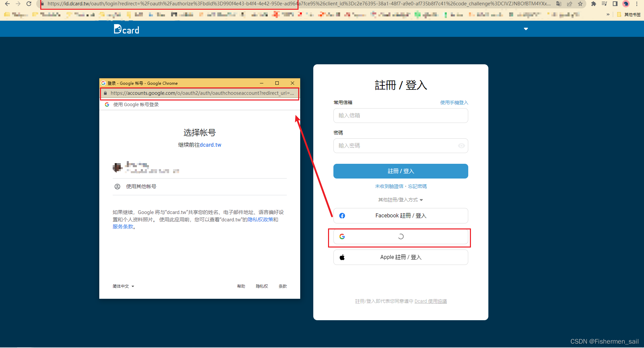Open the media control icon
644x348 pixels.
click(x=604, y=4)
